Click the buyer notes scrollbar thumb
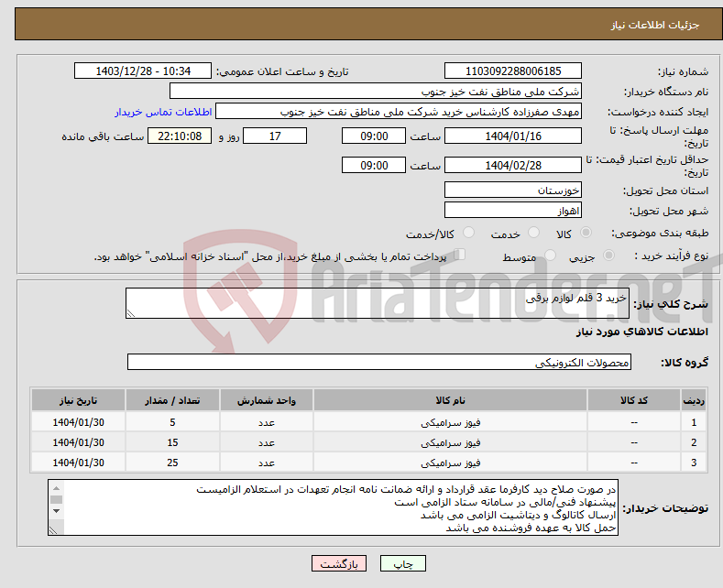Viewport: 723px width, 588px height. tap(56, 499)
